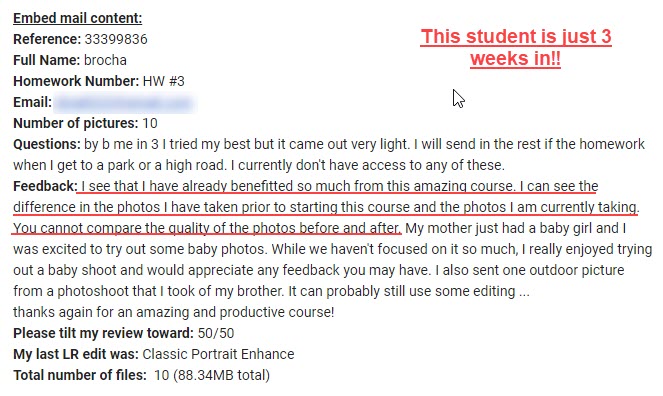Click the 'Homework Number:' label
Viewport: 663px width, 396px height.
point(76,81)
